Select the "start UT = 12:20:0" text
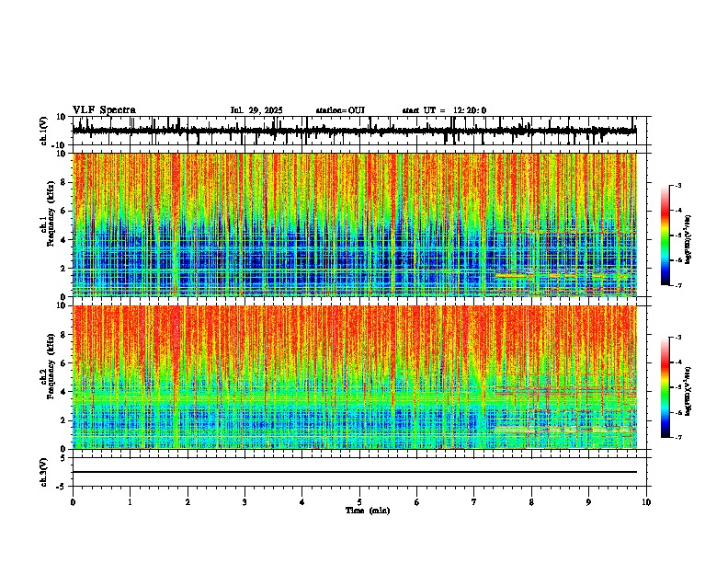 [x=444, y=110]
